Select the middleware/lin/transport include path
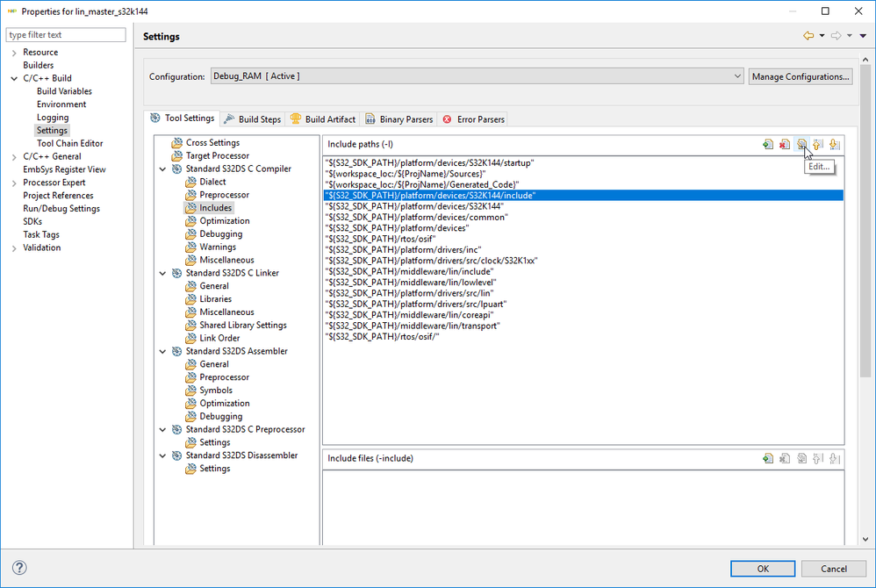Screen dimensions: 876x588 (583, 326)
